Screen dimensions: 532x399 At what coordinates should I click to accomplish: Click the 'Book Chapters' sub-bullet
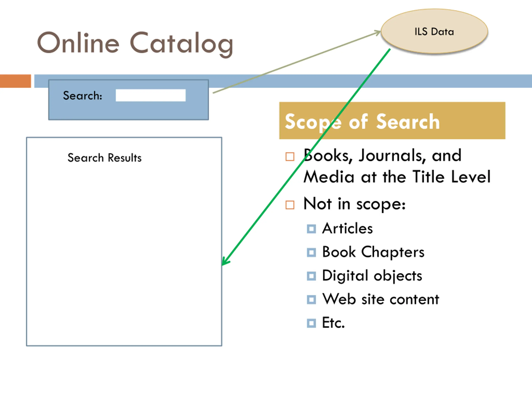click(373, 252)
